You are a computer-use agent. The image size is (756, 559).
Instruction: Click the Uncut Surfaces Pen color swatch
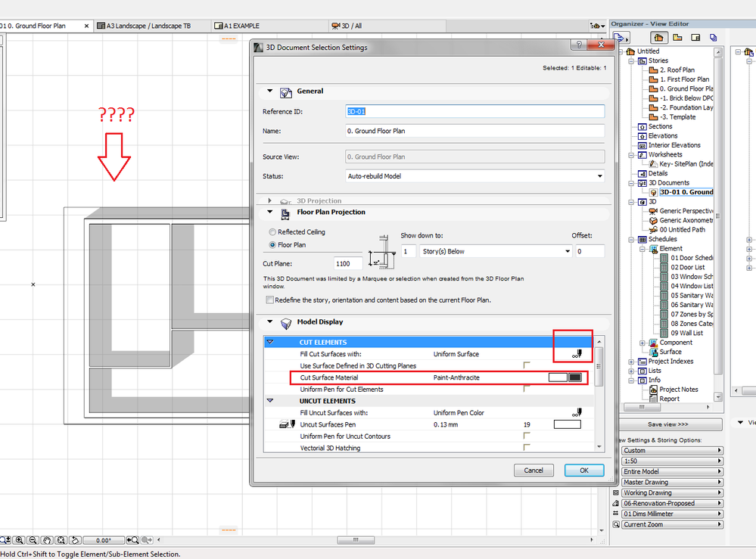(568, 424)
